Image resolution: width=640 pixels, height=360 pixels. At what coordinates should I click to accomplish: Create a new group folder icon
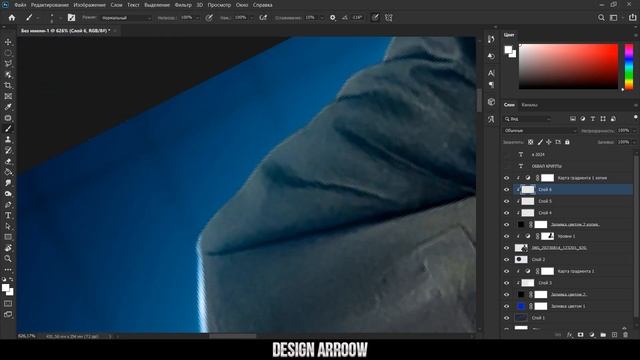pyautogui.click(x=603, y=335)
